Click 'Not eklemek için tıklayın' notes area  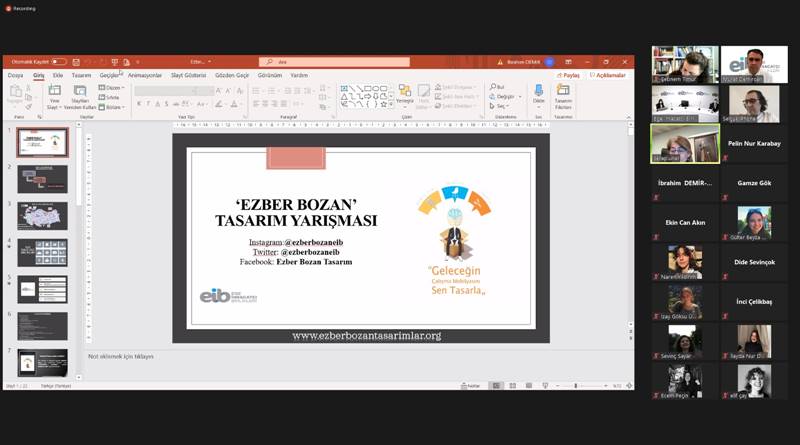click(x=121, y=356)
